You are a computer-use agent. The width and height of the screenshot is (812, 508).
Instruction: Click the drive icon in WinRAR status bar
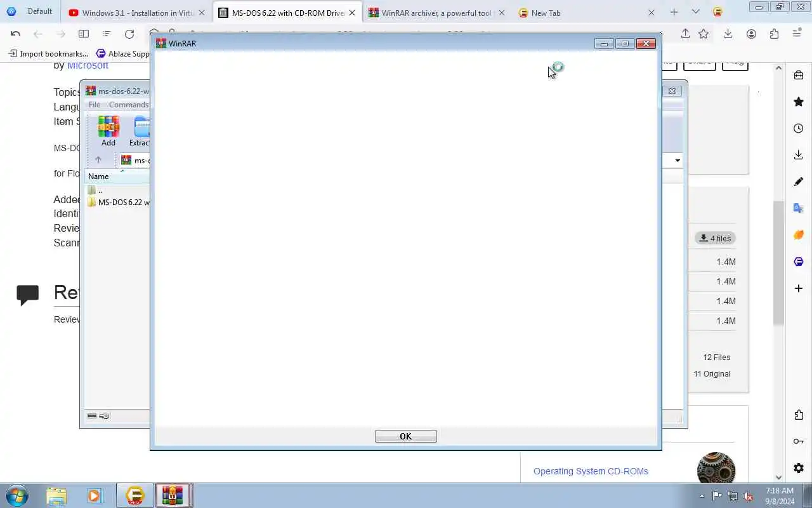(x=92, y=416)
